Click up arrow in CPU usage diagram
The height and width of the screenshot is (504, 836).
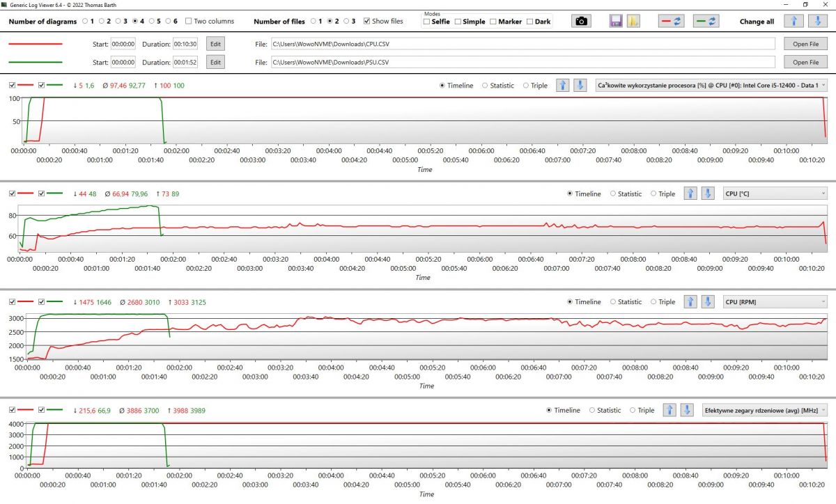(x=563, y=86)
